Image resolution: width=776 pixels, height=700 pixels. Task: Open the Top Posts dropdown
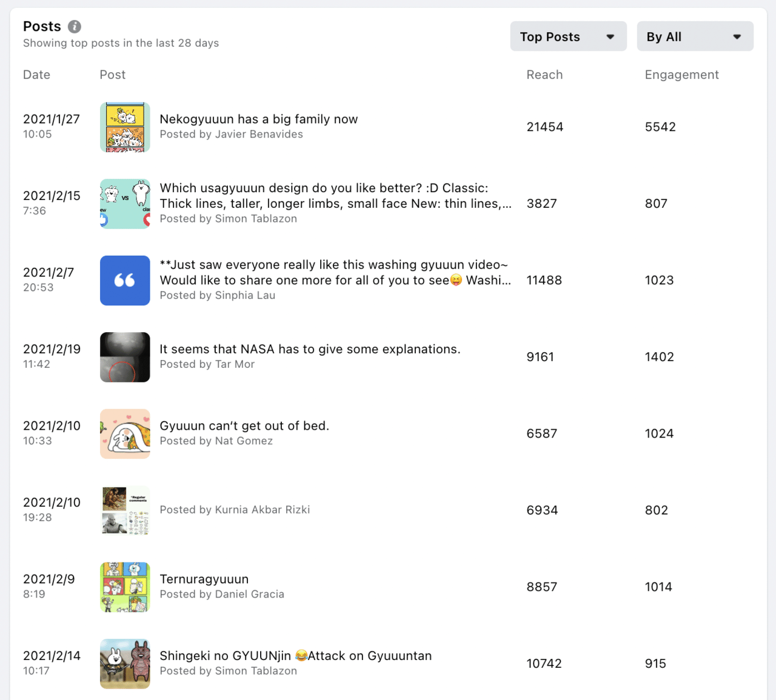[568, 36]
